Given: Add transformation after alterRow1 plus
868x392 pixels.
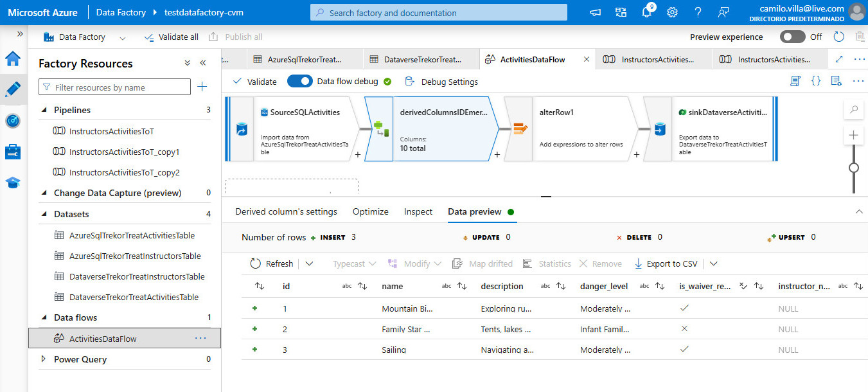Looking at the screenshot, I should 636,155.
